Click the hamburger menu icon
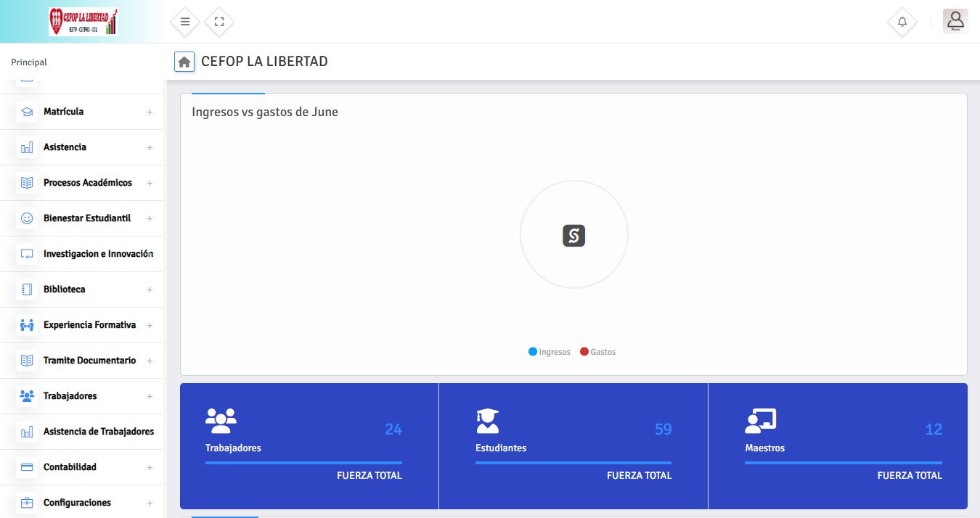The height and width of the screenshot is (518, 980). [185, 22]
